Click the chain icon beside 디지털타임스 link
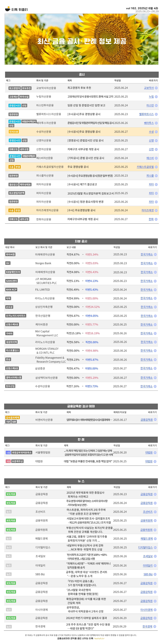Screen dimensions: 162x644 pyautogui.click(x=155, y=548)
